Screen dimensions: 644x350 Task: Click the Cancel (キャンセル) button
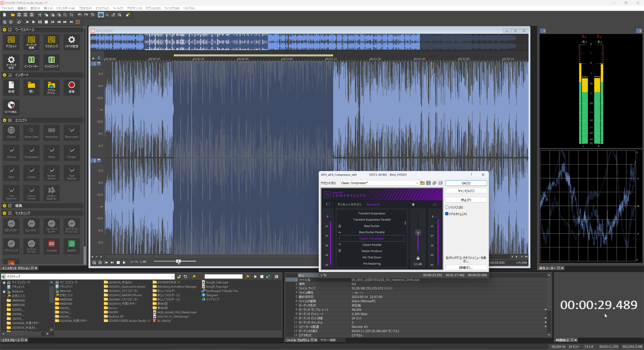point(466,191)
